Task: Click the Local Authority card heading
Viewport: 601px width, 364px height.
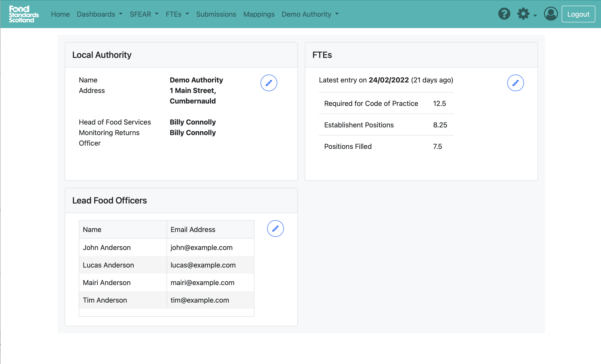Action: click(102, 55)
